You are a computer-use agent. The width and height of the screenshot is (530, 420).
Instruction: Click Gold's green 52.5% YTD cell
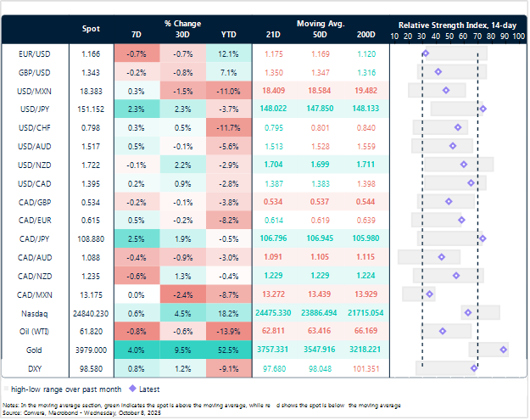pos(227,350)
